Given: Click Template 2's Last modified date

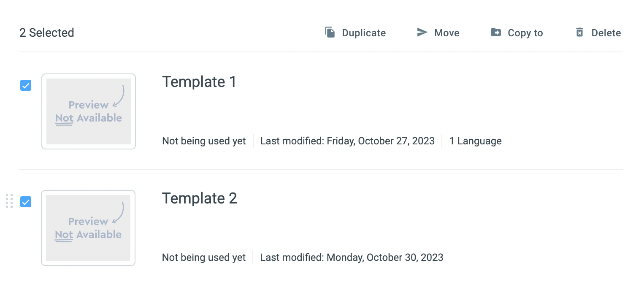Looking at the screenshot, I should [352, 258].
